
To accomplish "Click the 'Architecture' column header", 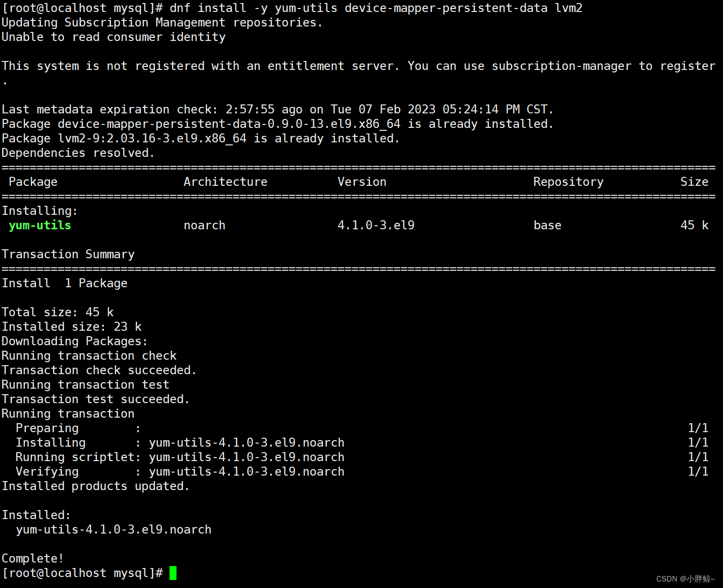I will tap(225, 182).
